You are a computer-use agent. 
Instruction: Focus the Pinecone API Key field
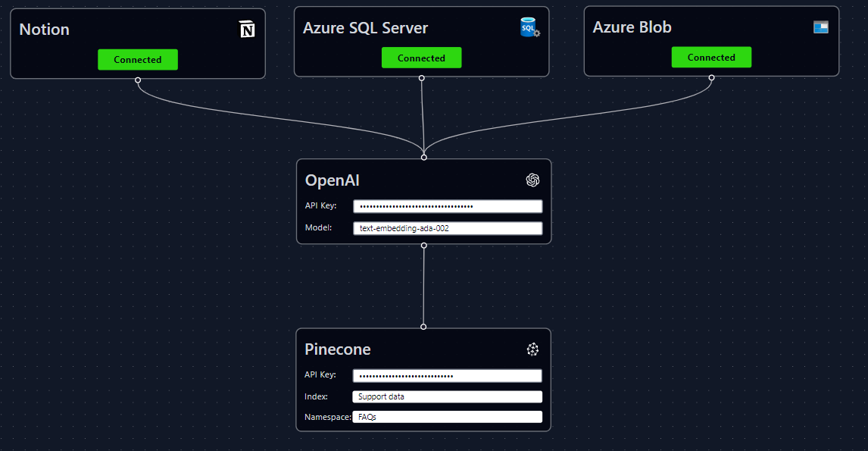448,376
